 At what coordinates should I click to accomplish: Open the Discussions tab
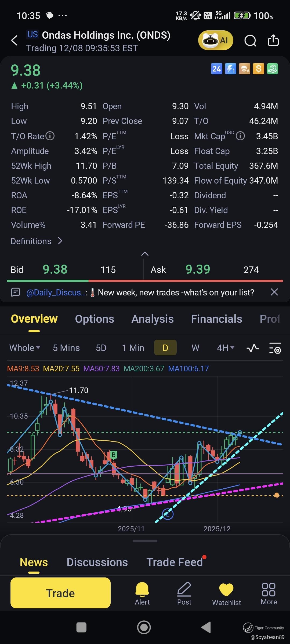pos(97,562)
